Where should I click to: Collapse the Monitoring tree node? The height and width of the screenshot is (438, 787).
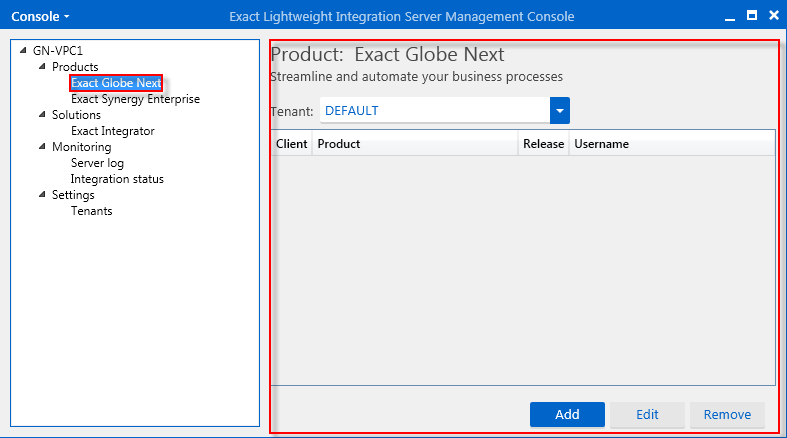point(42,147)
